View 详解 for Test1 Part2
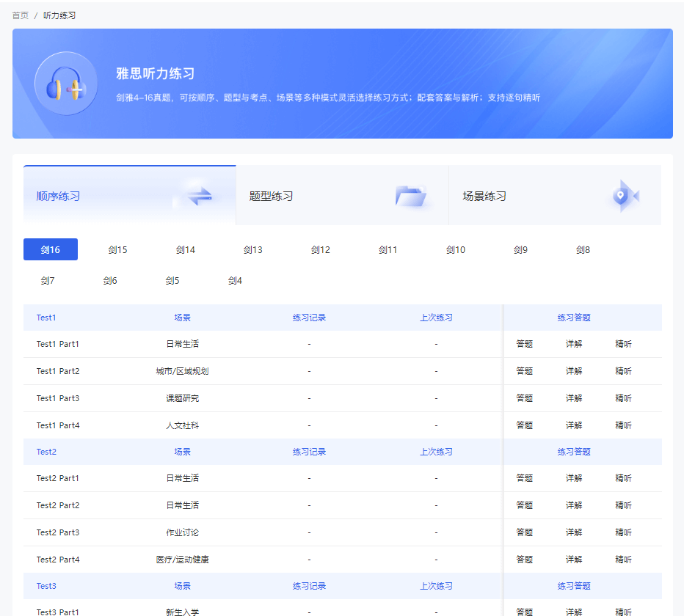 pyautogui.click(x=574, y=371)
